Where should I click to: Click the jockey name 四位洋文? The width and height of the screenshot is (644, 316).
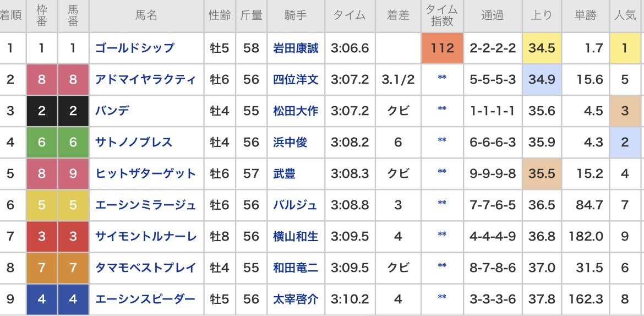pyautogui.click(x=296, y=79)
